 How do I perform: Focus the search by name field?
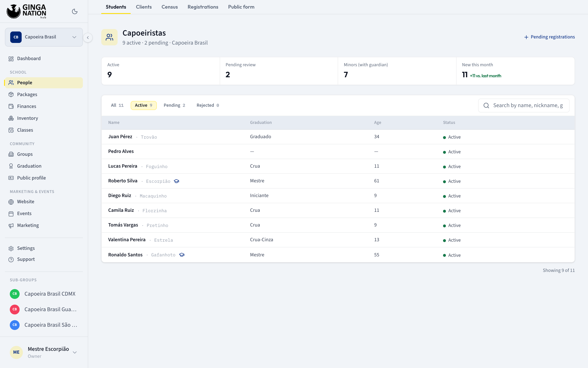click(x=524, y=105)
